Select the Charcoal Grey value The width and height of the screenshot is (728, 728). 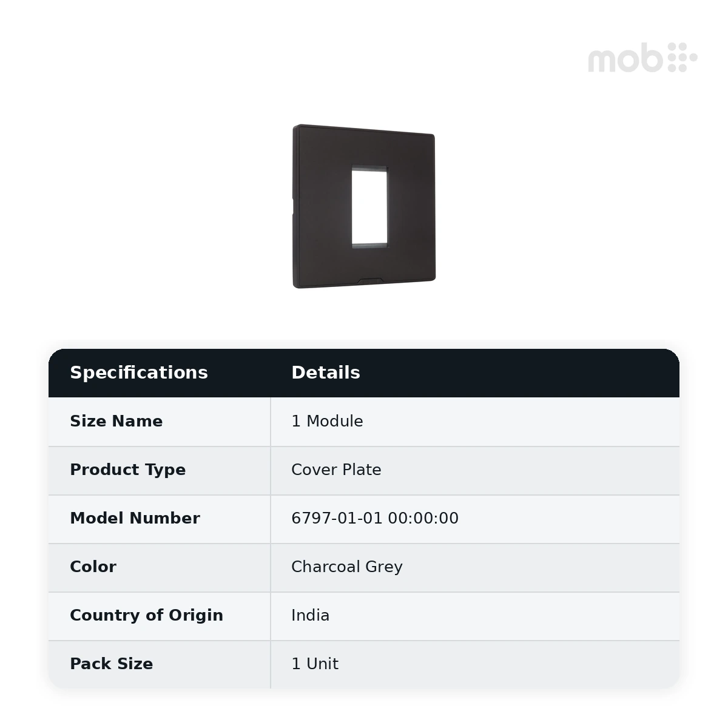pos(347,567)
